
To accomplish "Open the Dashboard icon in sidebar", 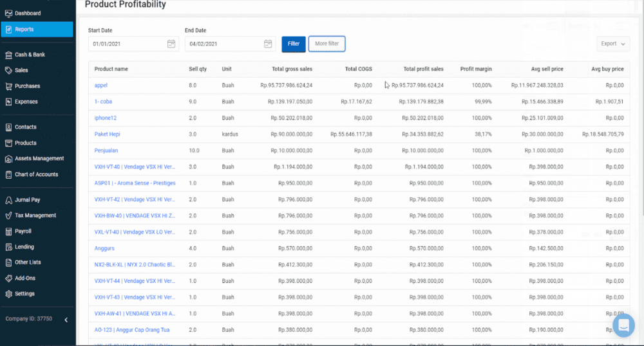I will [8, 14].
